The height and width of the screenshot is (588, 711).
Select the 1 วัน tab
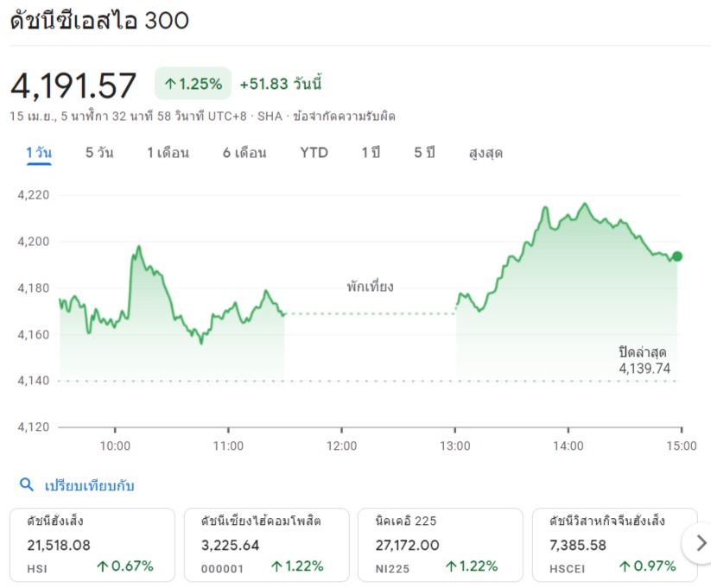point(39,153)
